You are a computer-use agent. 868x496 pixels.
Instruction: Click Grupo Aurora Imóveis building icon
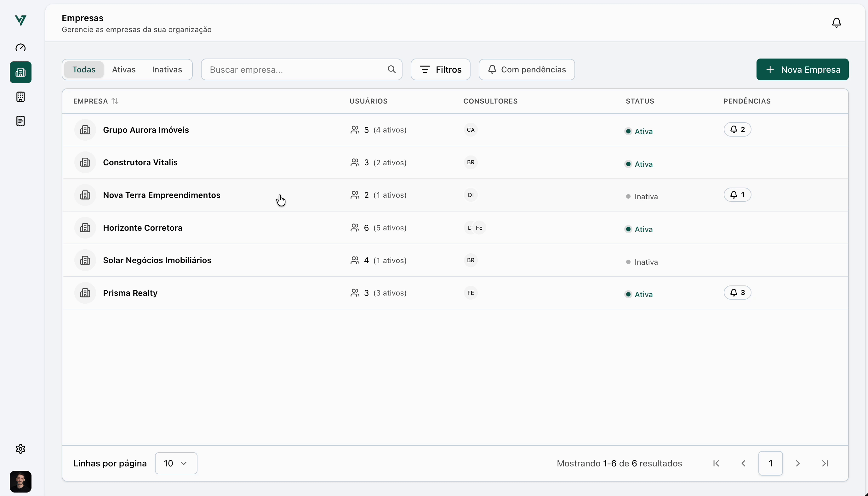[85, 130]
